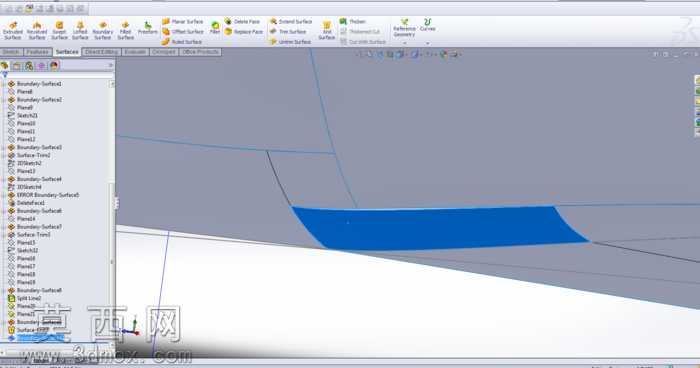
Task: Switch to the Surfaces tab
Action: tap(67, 52)
